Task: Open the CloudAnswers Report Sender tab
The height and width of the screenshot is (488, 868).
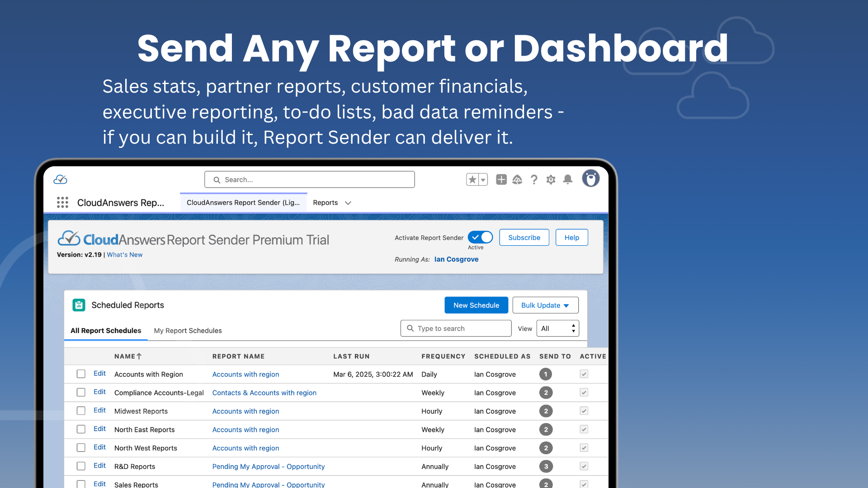Action: click(243, 202)
